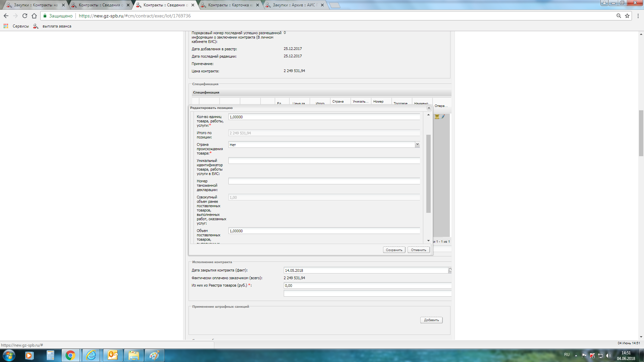
Task: Open Internet Explorer from taskbar
Action: (x=91, y=355)
